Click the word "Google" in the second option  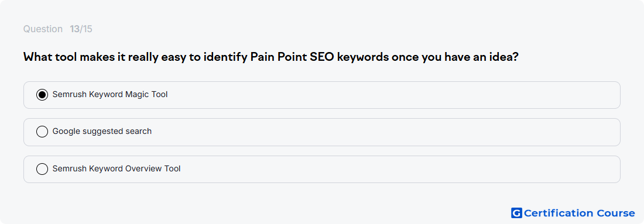click(x=67, y=131)
